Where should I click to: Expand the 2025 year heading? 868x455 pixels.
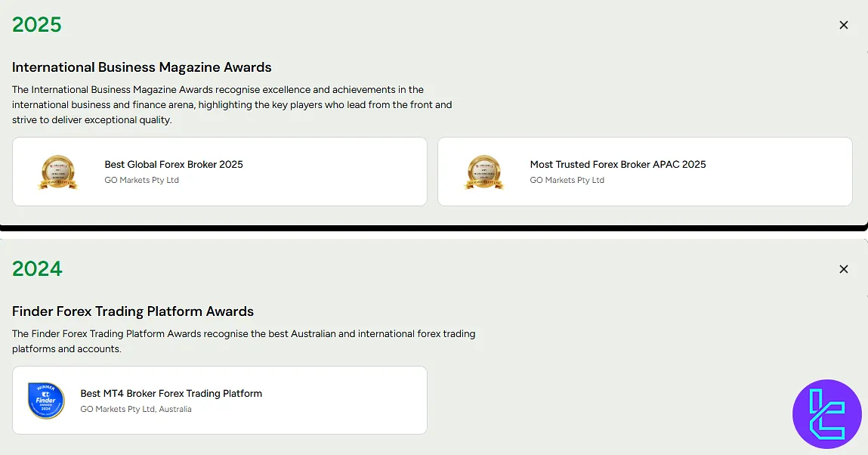[x=37, y=25]
